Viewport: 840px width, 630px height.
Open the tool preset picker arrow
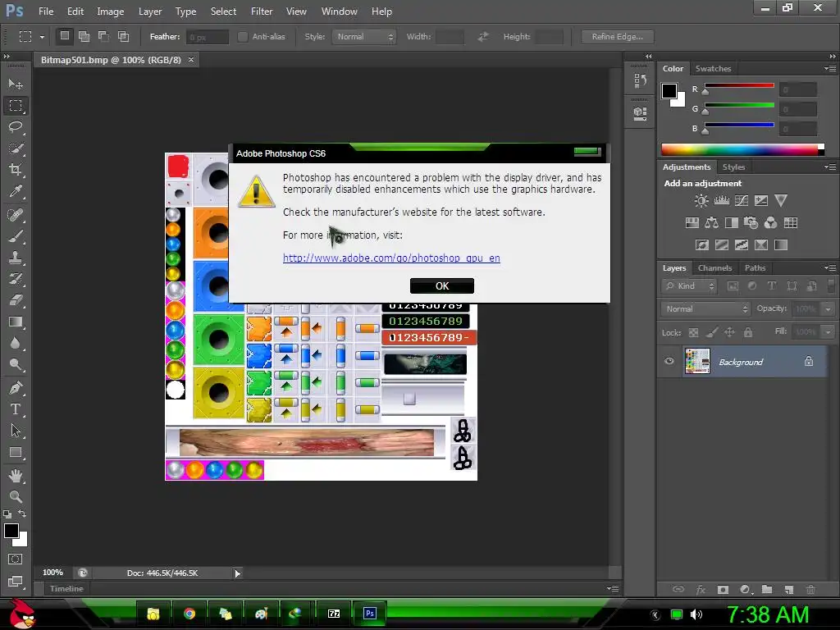pos(42,37)
